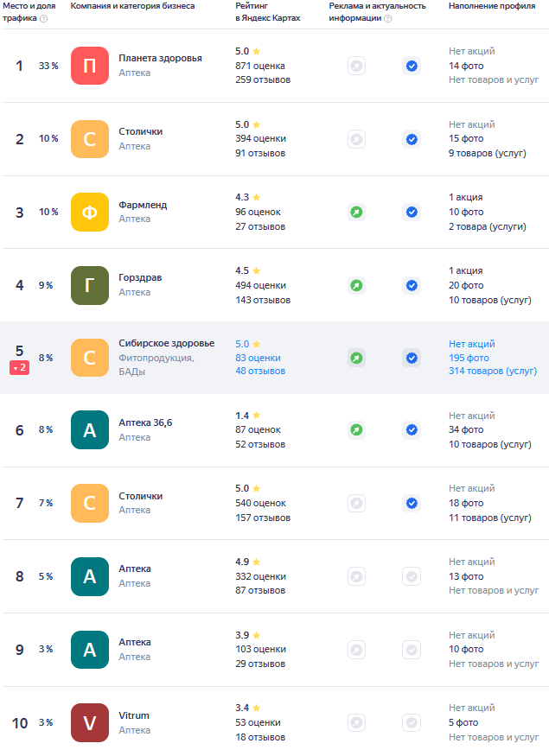Click the 'Фитопродукция, БАДы' category text
The height and width of the screenshot is (756, 549).
pos(156,365)
